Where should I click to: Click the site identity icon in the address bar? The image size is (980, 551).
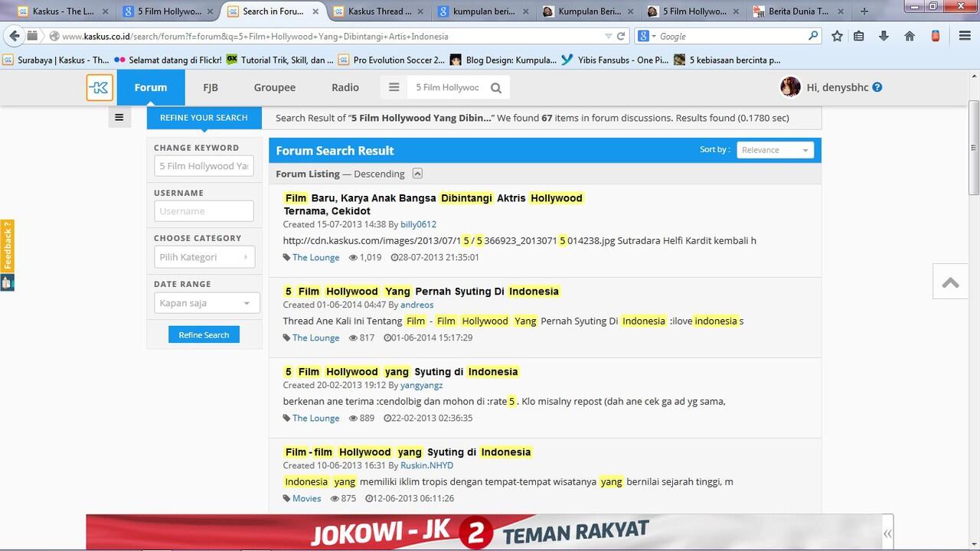pos(54,36)
